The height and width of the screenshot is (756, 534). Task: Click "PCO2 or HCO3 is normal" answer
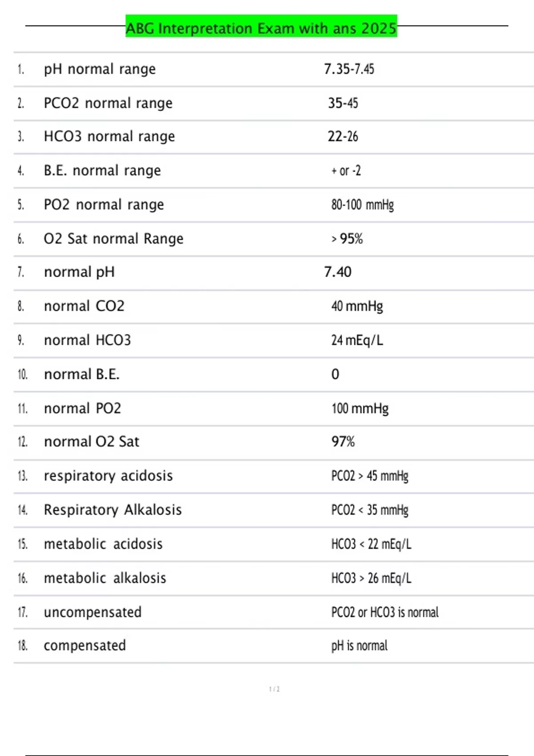(x=384, y=612)
